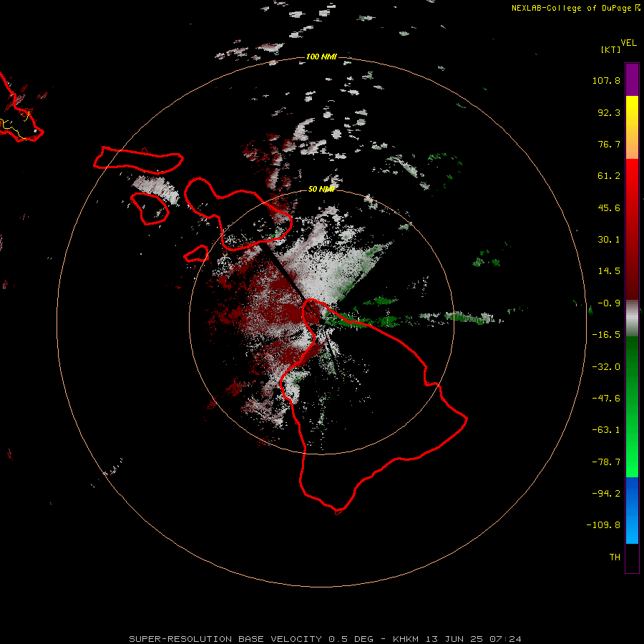Click the -94.2 legend value
This screenshot has height=644, width=644.
pos(606,494)
